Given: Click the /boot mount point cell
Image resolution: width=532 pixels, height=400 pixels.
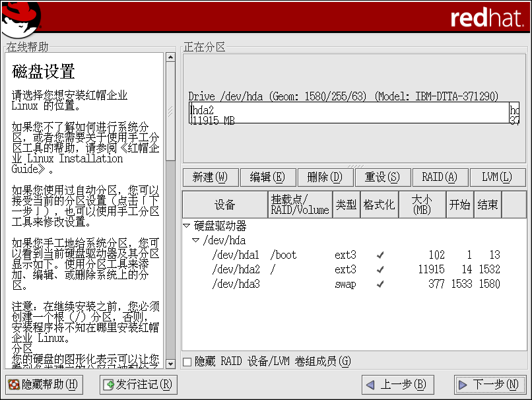Looking at the screenshot, I should [x=283, y=255].
